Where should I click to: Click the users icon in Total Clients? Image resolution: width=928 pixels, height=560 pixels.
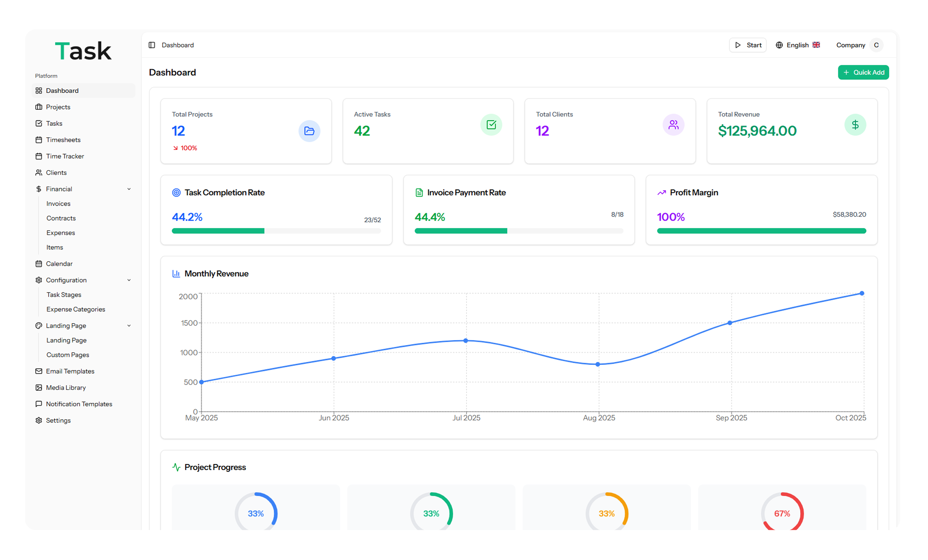click(x=673, y=124)
